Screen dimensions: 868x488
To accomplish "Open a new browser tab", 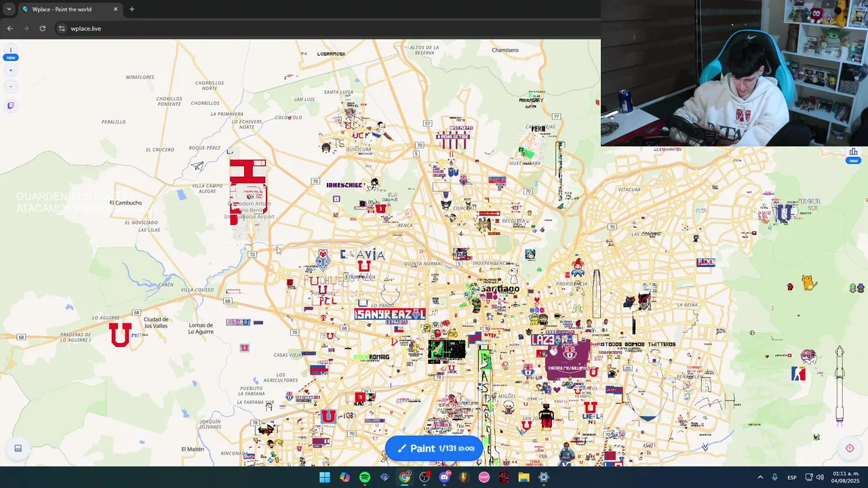I will (x=132, y=9).
